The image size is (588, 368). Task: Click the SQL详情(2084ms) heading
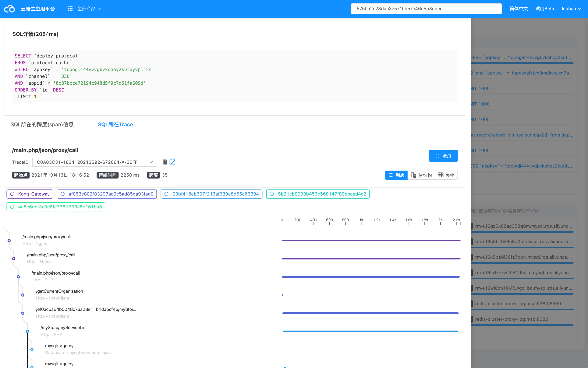(35, 34)
